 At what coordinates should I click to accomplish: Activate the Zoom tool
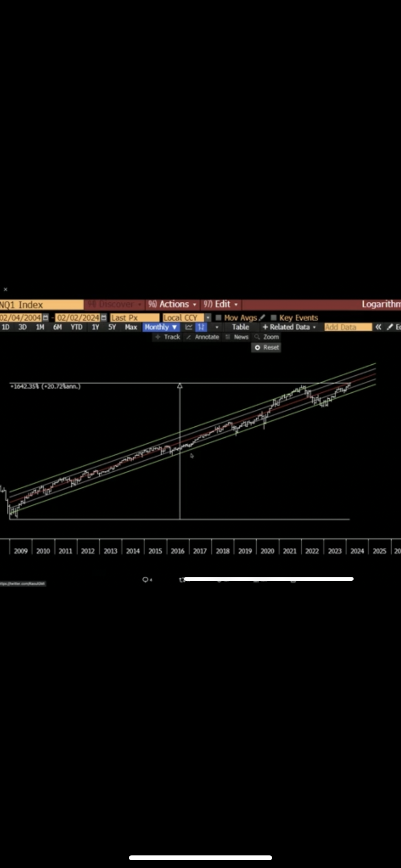point(267,337)
